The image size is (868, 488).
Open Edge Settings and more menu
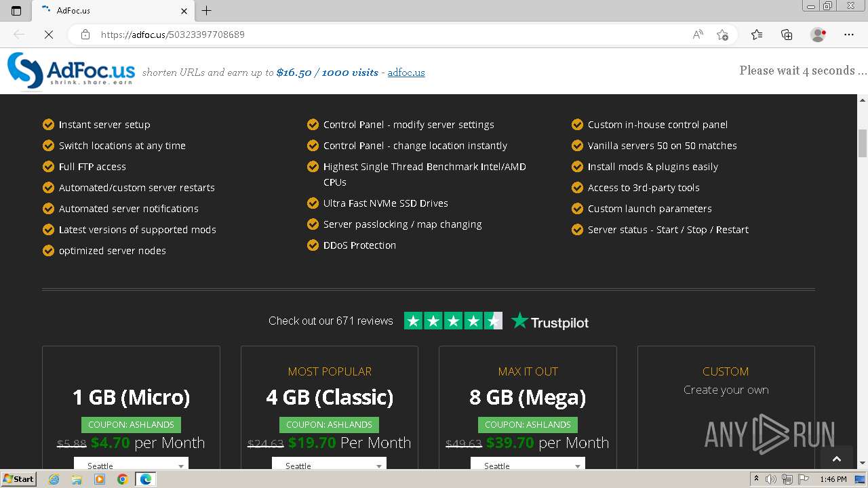click(x=849, y=35)
